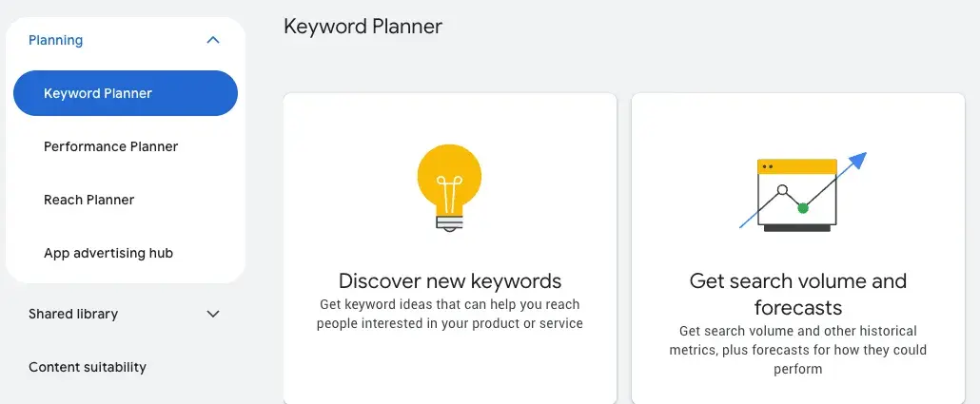Click the Shared library label
Screen dimensions: 980x404
pyautogui.click(x=73, y=314)
